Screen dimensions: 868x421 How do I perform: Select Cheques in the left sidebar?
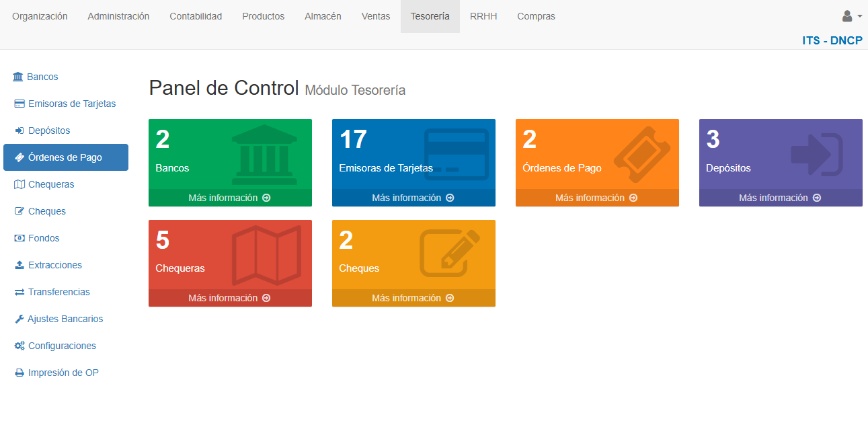click(46, 211)
